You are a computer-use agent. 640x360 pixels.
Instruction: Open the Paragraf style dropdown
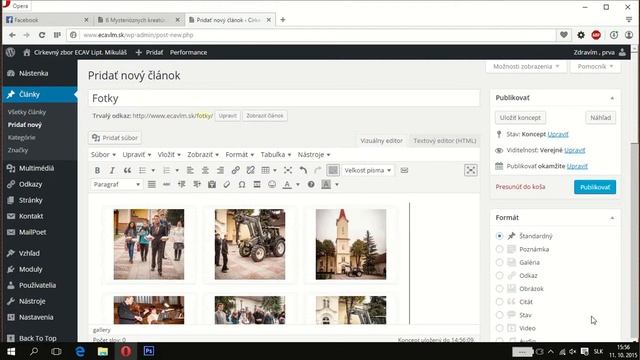(x=116, y=184)
